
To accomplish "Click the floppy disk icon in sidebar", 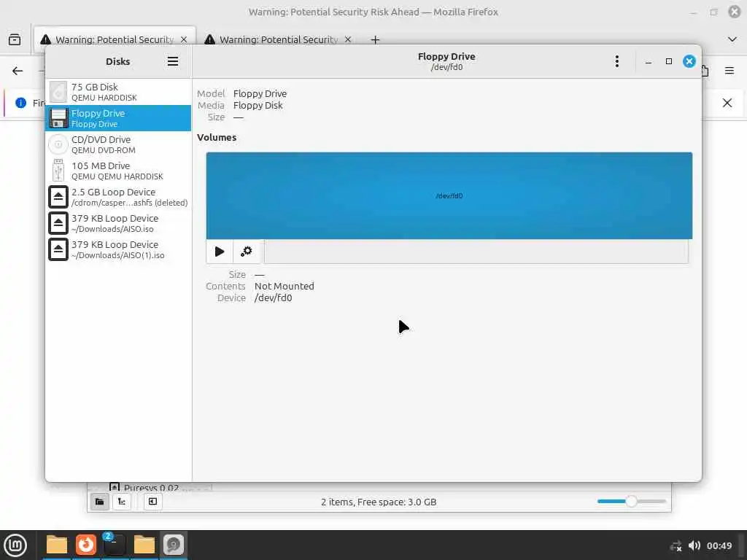I will tap(58, 118).
